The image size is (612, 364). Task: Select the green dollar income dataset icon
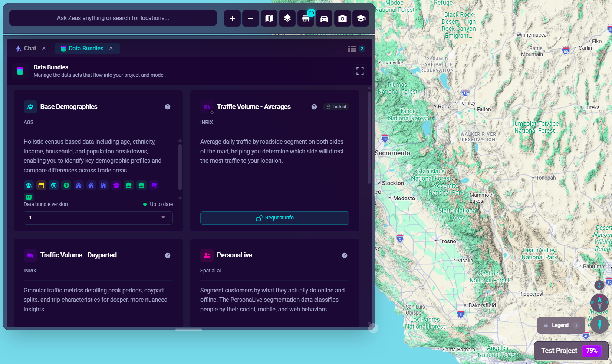(x=66, y=185)
